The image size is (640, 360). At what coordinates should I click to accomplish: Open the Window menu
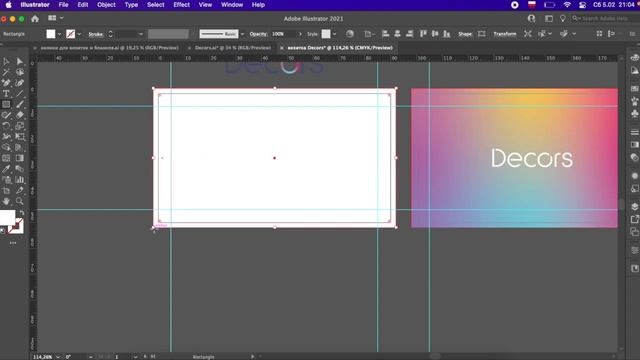[232, 5]
